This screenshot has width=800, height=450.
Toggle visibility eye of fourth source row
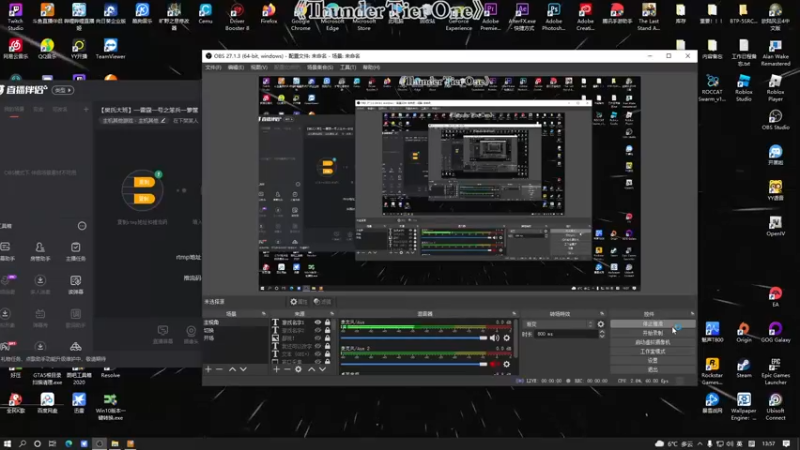click(x=318, y=346)
